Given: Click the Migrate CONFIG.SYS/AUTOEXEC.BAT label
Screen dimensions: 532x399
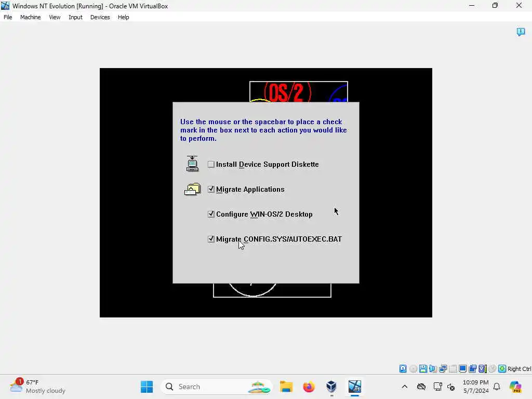Looking at the screenshot, I should point(279,239).
